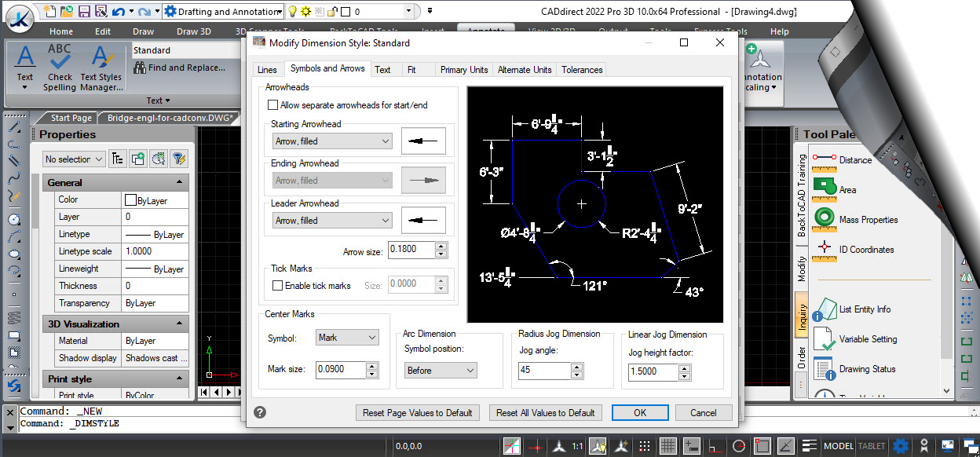
Task: Toggle the grid display in status bar
Action: pyautogui.click(x=667, y=446)
